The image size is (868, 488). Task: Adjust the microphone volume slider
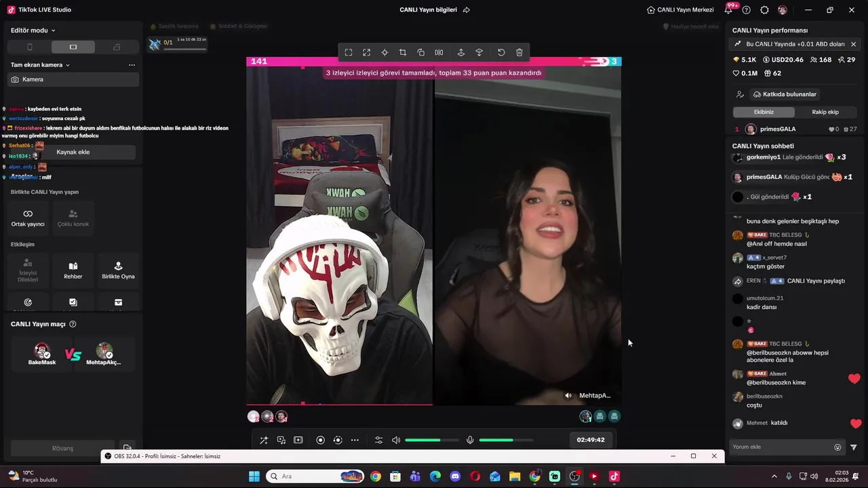(x=506, y=440)
